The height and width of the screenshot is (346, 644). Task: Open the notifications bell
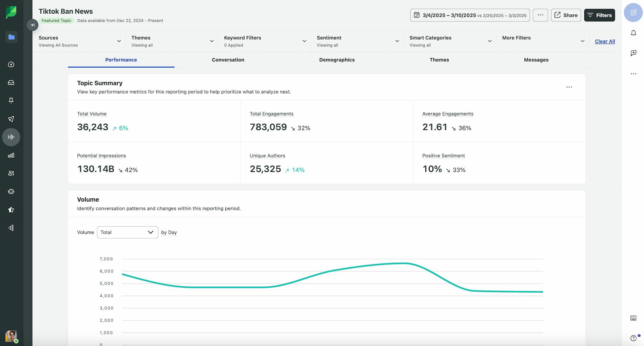click(x=633, y=33)
